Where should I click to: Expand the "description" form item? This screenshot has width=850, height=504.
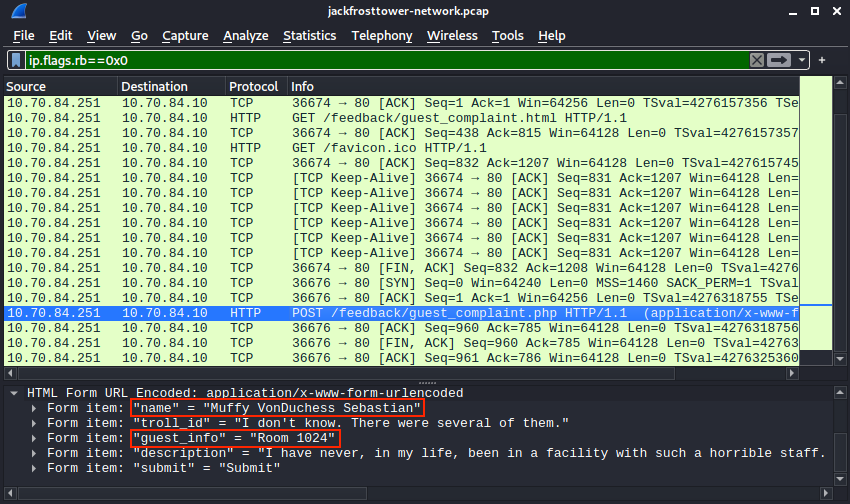[34, 453]
